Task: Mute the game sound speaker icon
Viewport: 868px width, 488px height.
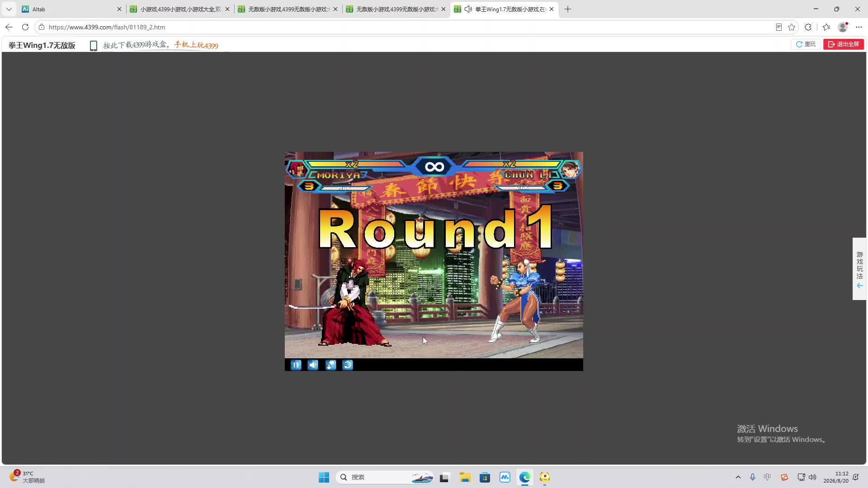Action: (313, 365)
